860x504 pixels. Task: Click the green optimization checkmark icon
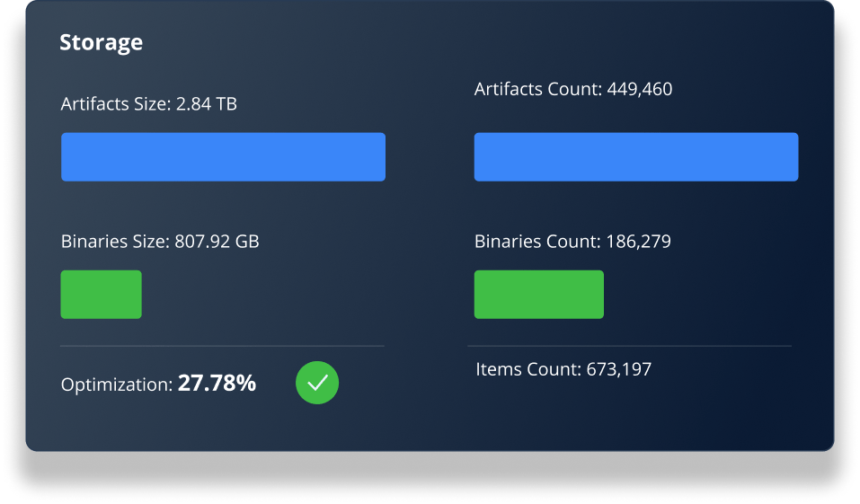pos(317,383)
